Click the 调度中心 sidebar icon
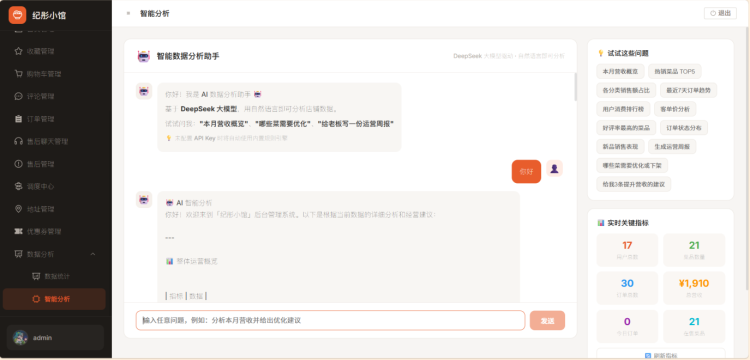This screenshot has width=750, height=360. [x=19, y=186]
